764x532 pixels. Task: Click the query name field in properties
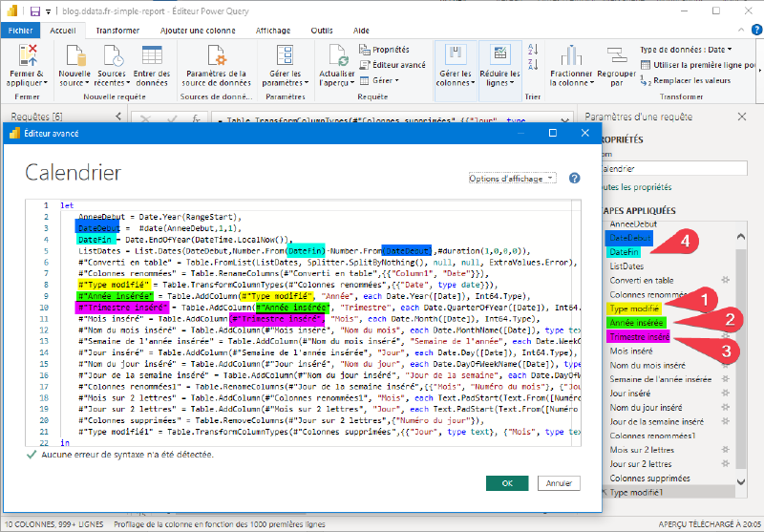coord(674,168)
